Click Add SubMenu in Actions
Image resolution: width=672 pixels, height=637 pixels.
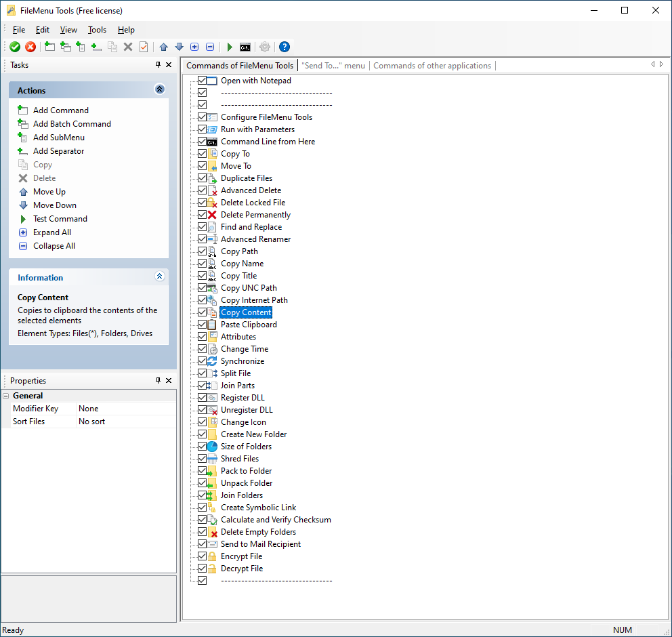pyautogui.click(x=59, y=137)
